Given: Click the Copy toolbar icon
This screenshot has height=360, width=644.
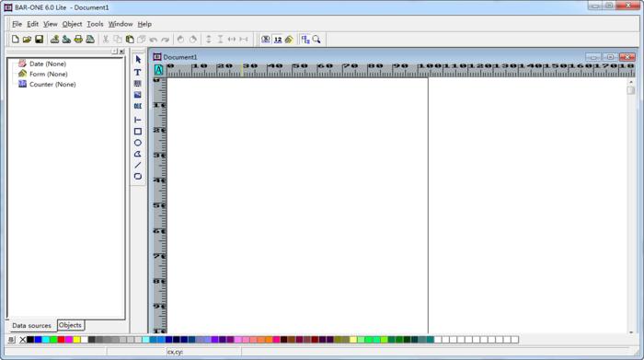Looking at the screenshot, I should [x=118, y=40].
